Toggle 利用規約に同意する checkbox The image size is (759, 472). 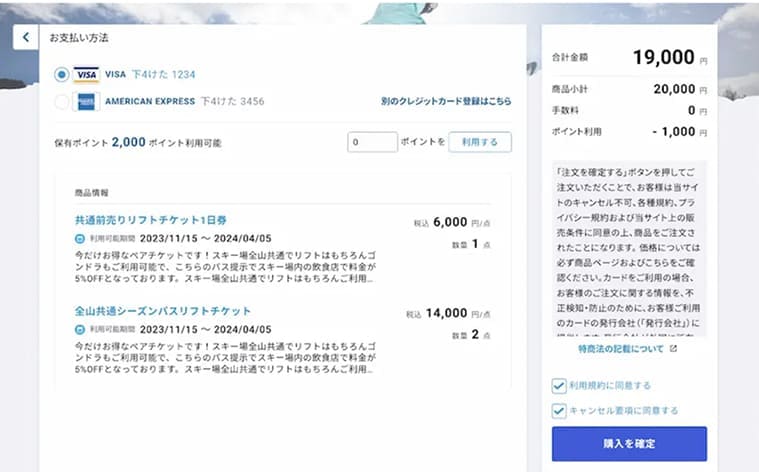(x=559, y=385)
